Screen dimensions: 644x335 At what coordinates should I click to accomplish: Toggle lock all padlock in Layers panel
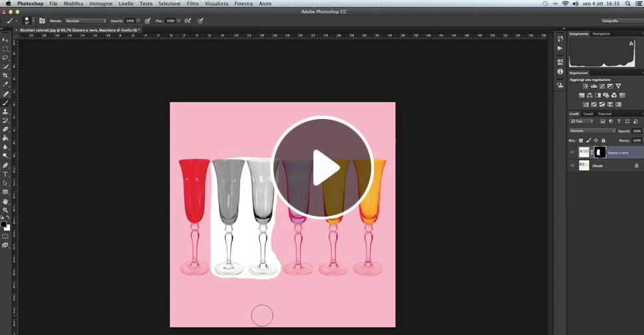click(603, 140)
